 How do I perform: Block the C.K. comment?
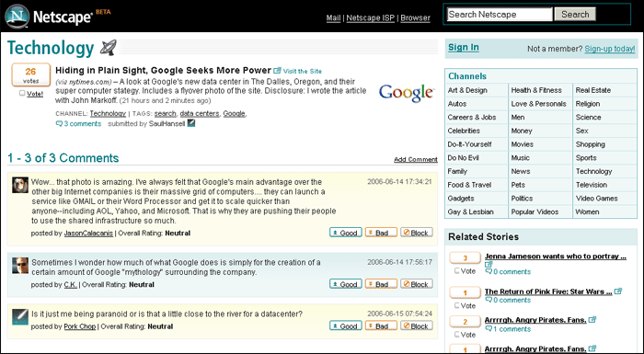tap(417, 284)
